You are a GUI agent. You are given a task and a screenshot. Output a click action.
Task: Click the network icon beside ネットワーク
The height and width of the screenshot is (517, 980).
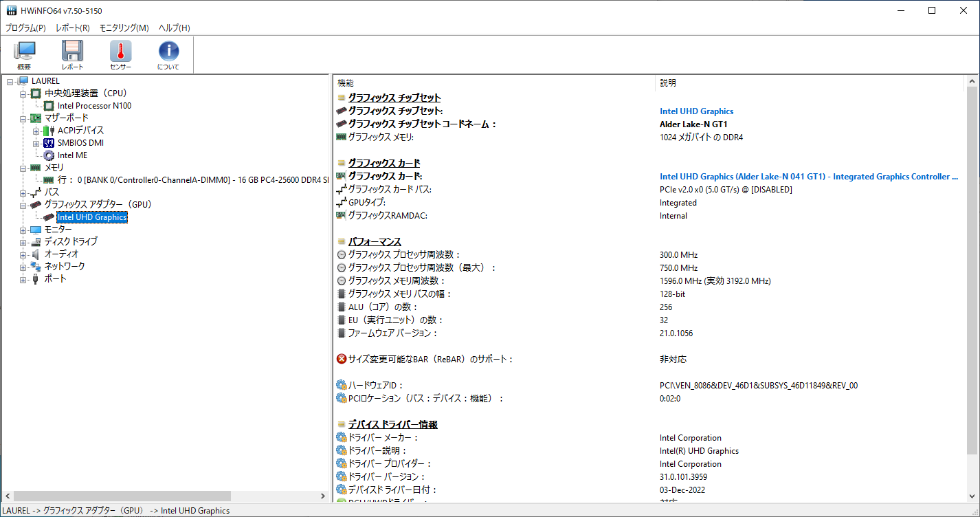click(x=36, y=267)
